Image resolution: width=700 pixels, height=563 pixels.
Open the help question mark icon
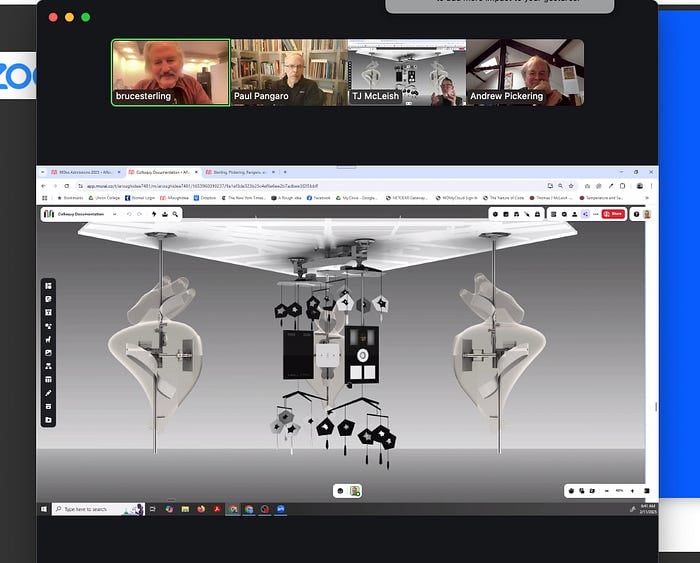(637, 214)
